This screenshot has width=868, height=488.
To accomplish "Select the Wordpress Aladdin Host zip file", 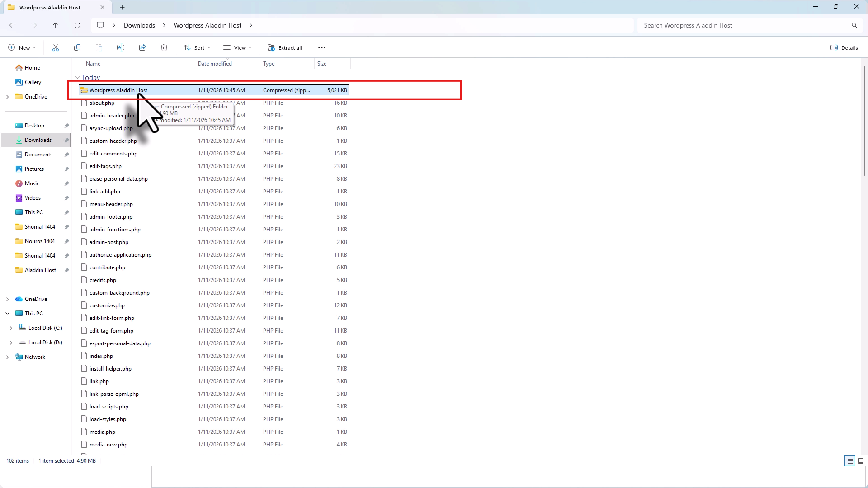I will pyautogui.click(x=214, y=90).
